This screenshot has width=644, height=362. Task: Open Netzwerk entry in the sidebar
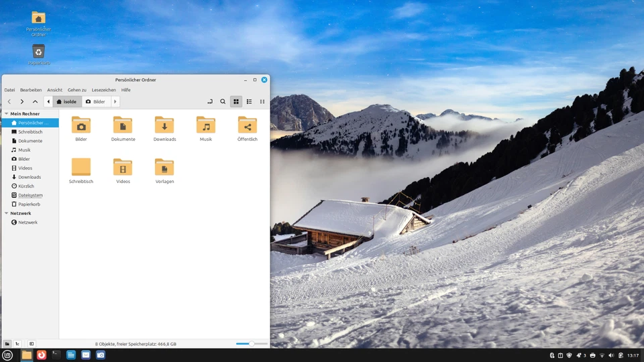coord(30,222)
